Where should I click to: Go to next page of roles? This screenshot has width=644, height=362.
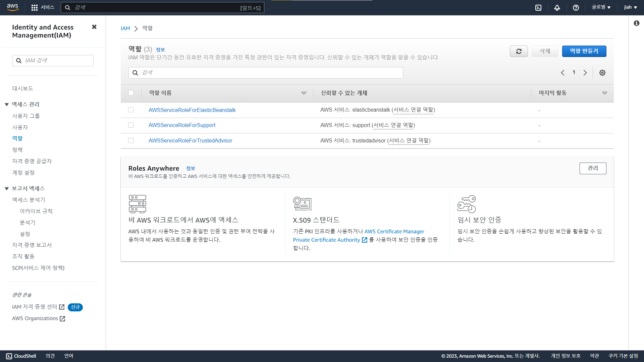[585, 73]
